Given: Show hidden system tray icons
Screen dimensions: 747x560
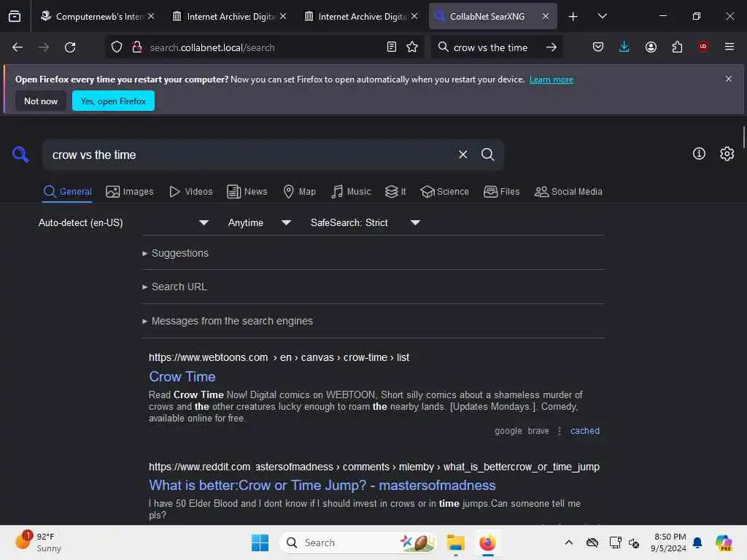Looking at the screenshot, I should click(x=569, y=542).
